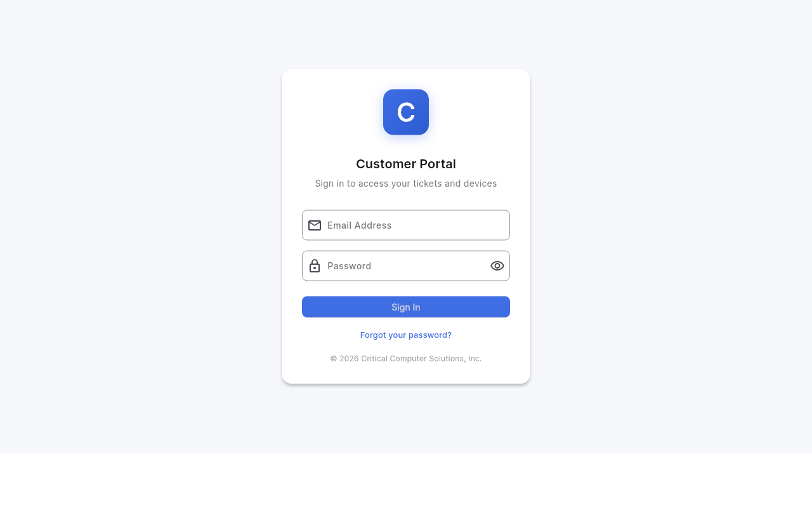Image resolution: width=812 pixels, height=508 pixels.
Task: Click the sign-in subtitle about tickets and devices
Action: [x=405, y=184]
